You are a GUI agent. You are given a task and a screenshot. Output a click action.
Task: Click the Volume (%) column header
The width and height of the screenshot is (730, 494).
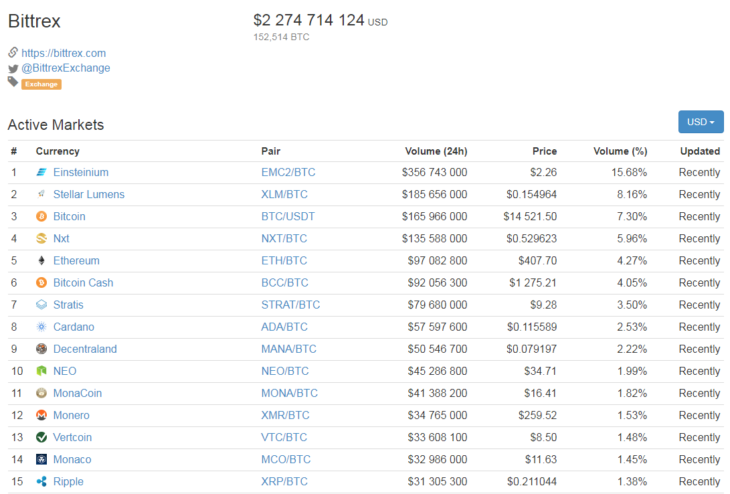pos(620,151)
